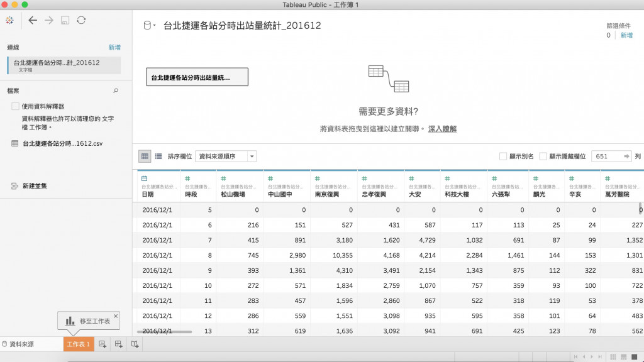The image size is (644, 362).
Task: Click the date type icon for 日期
Action: [144, 178]
